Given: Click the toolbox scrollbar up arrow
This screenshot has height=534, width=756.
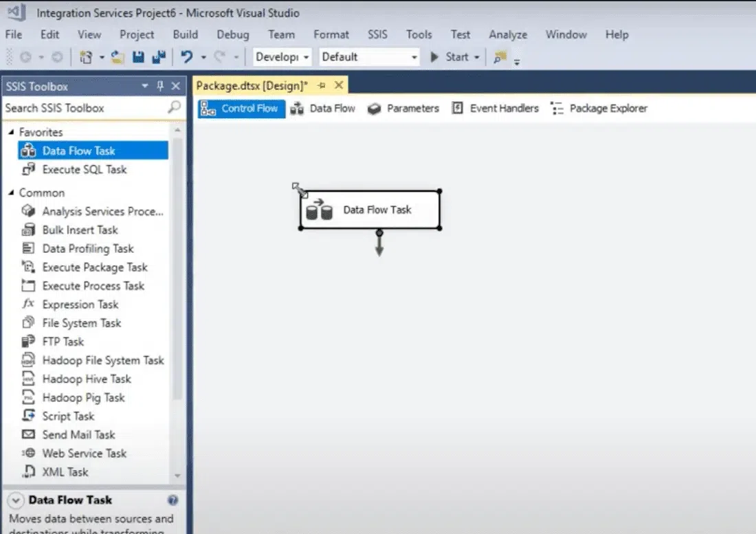Looking at the screenshot, I should point(177,130).
